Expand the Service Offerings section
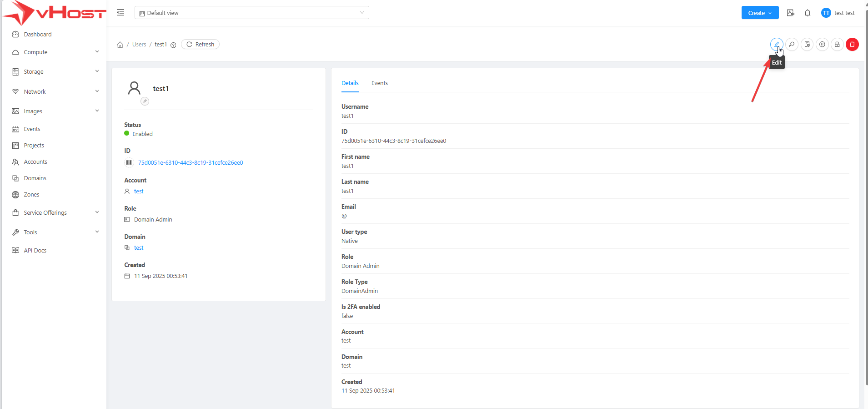The width and height of the screenshot is (868, 409). pos(55,213)
